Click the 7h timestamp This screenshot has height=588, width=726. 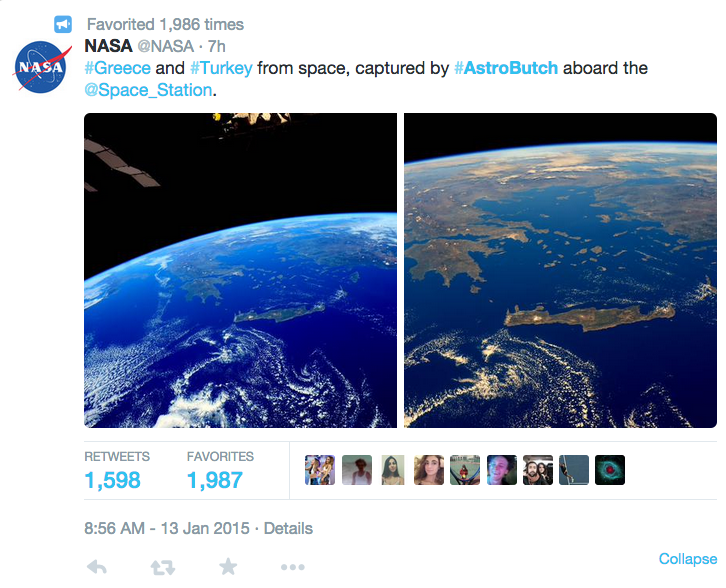click(216, 46)
